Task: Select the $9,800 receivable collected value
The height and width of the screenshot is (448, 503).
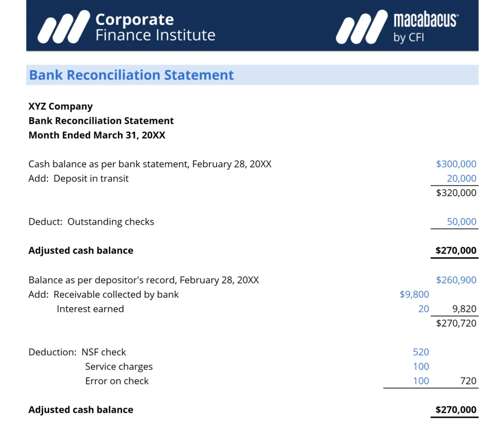Action: click(x=414, y=294)
